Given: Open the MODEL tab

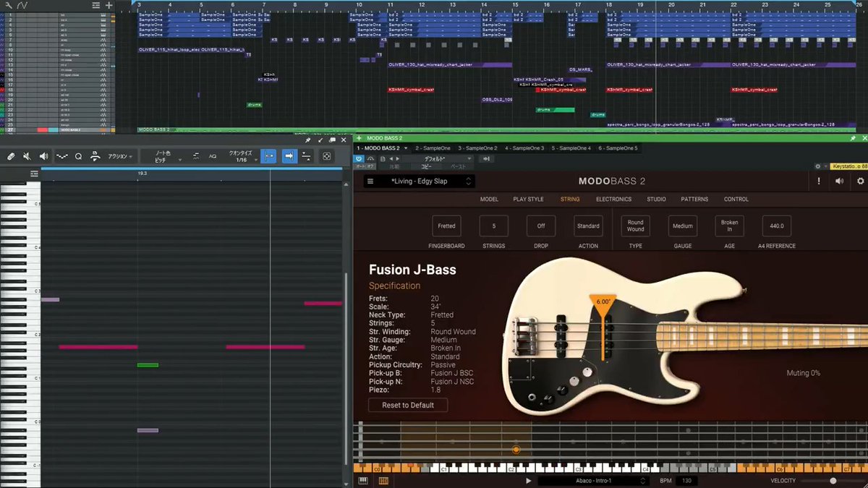Looking at the screenshot, I should coord(490,200).
